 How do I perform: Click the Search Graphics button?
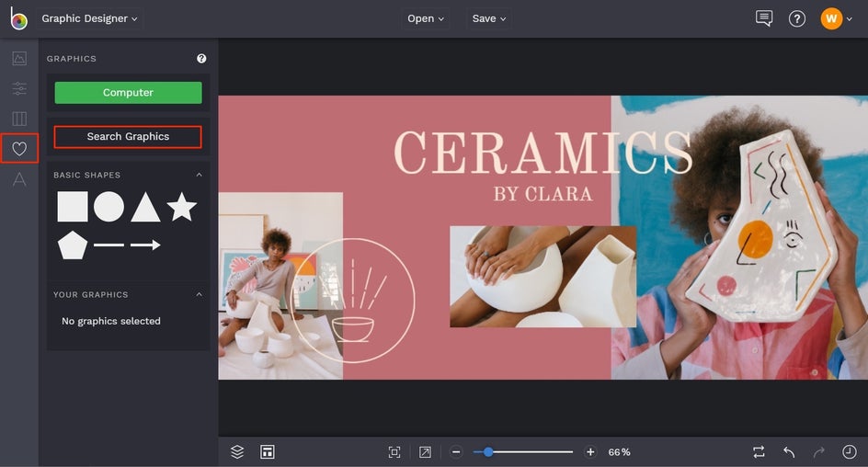click(128, 137)
